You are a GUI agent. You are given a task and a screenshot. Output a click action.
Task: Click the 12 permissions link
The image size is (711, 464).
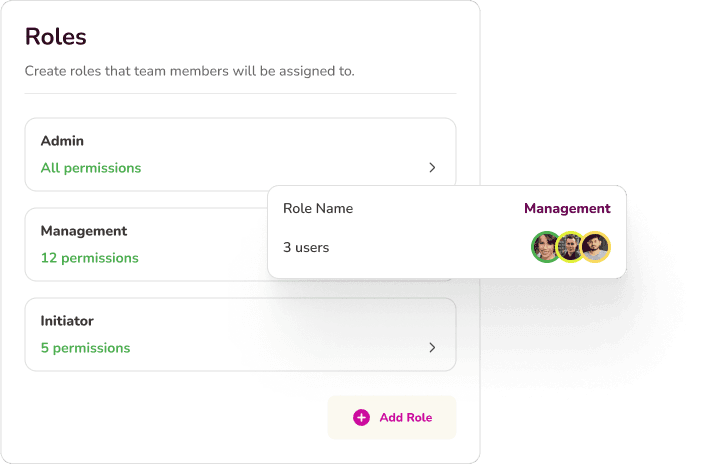click(x=90, y=258)
